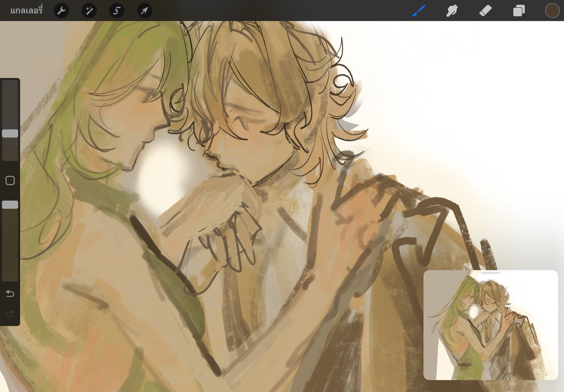Open the Actions wrench menu
564x392 pixels.
[x=61, y=10]
